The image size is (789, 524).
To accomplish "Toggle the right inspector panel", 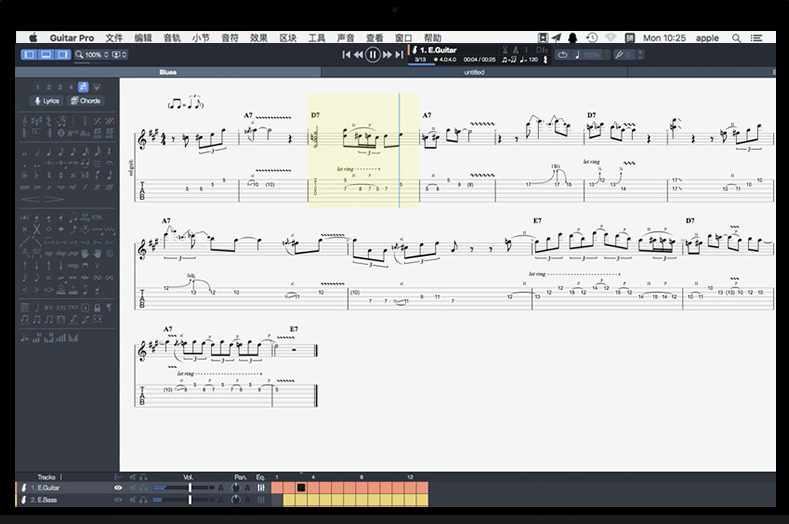I will (x=62, y=54).
